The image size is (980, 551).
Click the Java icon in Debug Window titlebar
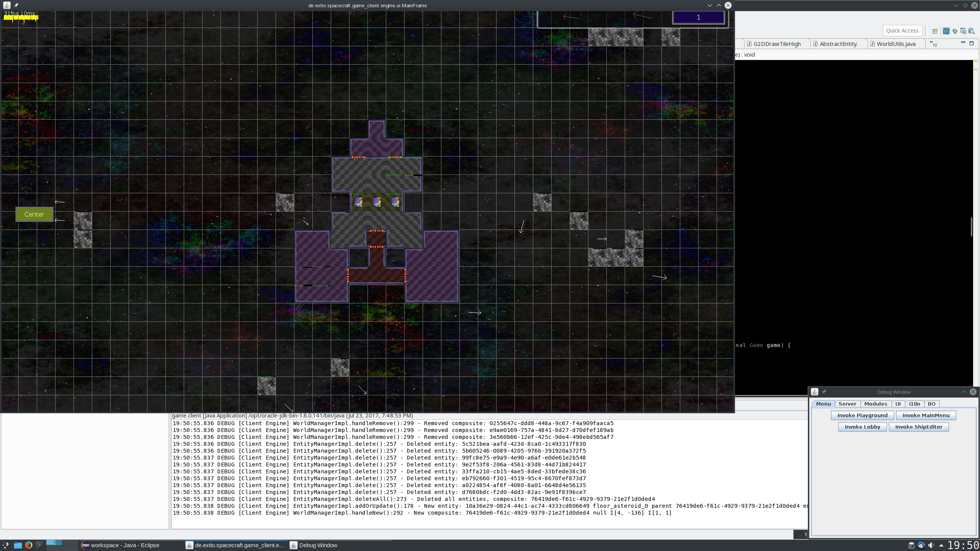click(815, 392)
